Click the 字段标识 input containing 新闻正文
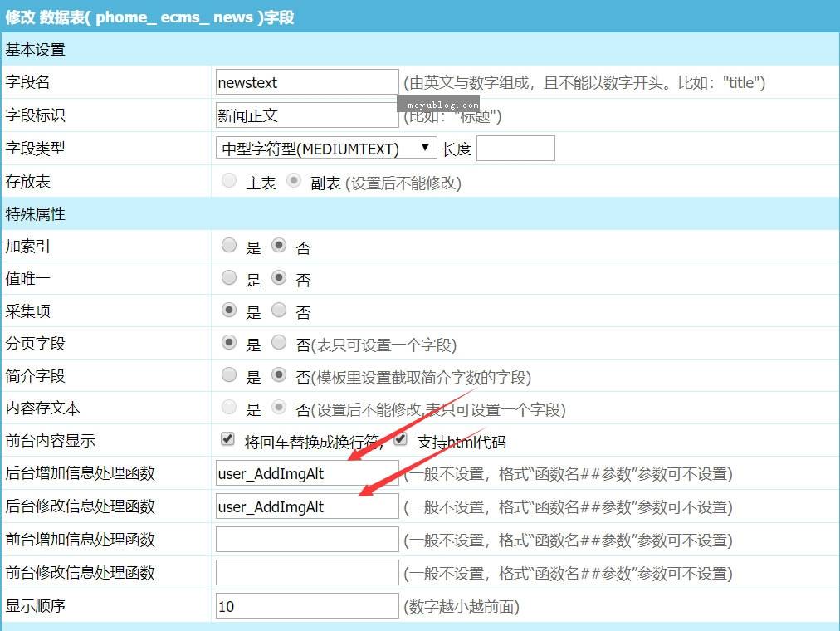 click(x=306, y=115)
